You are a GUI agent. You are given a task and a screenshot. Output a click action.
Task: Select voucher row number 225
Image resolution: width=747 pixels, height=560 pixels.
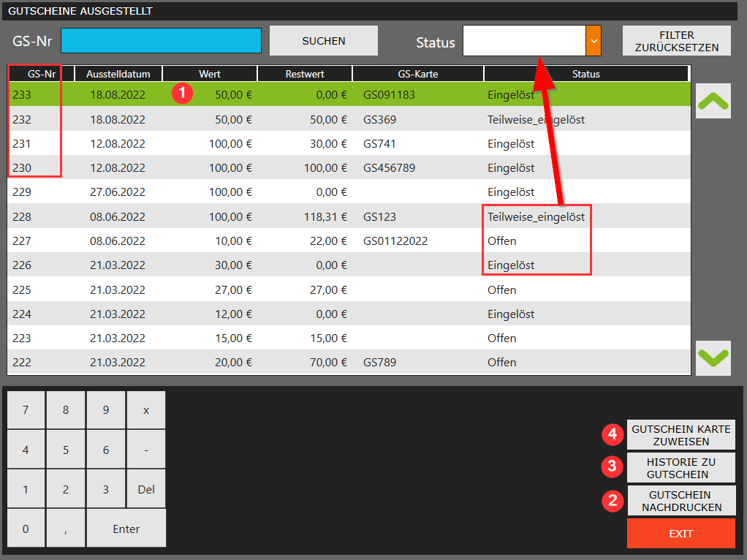349,290
